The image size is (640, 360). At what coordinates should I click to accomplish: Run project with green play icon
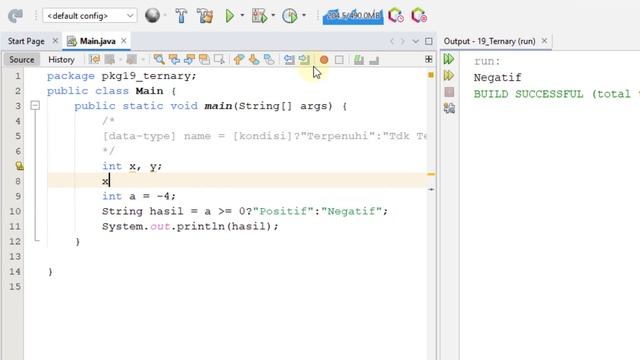[x=229, y=16]
